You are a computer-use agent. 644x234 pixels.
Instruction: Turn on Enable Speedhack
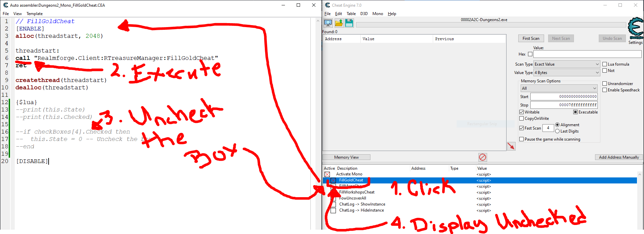(605, 90)
